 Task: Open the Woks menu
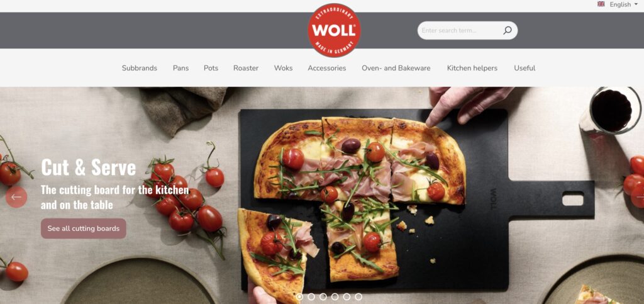pos(284,68)
